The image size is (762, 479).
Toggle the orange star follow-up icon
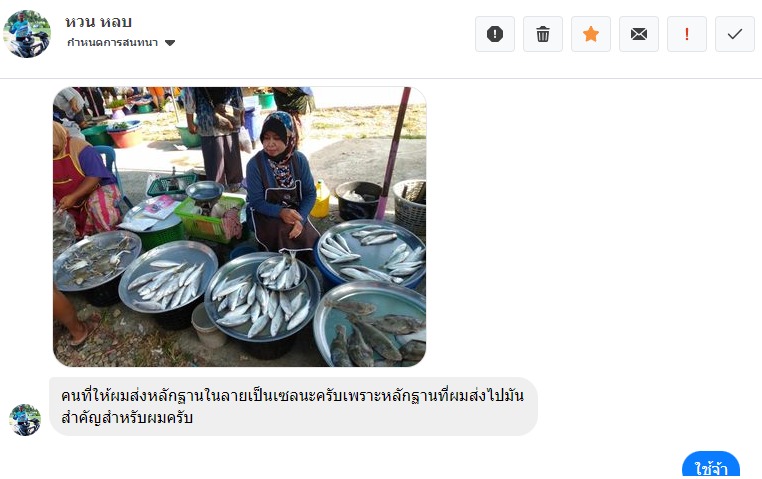(591, 34)
